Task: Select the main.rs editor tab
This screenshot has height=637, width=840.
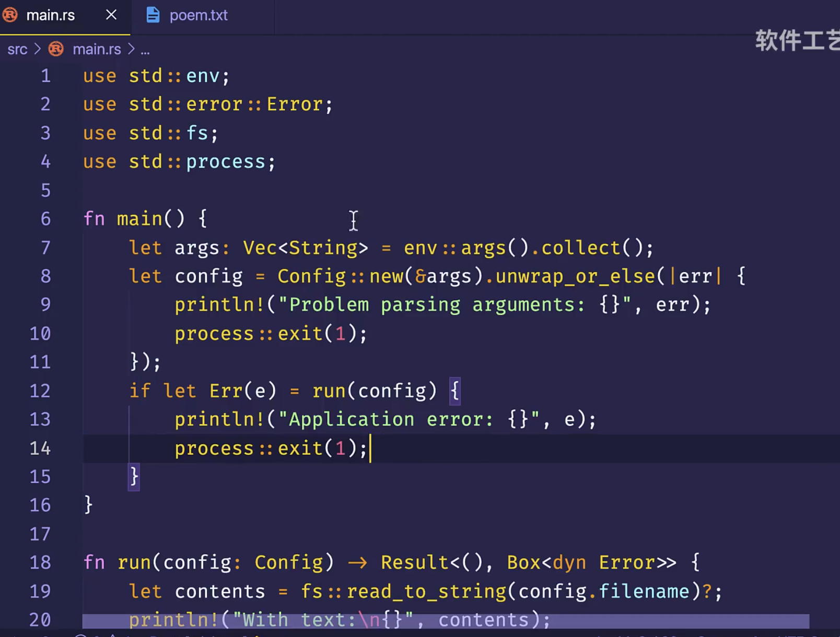Action: click(51, 16)
